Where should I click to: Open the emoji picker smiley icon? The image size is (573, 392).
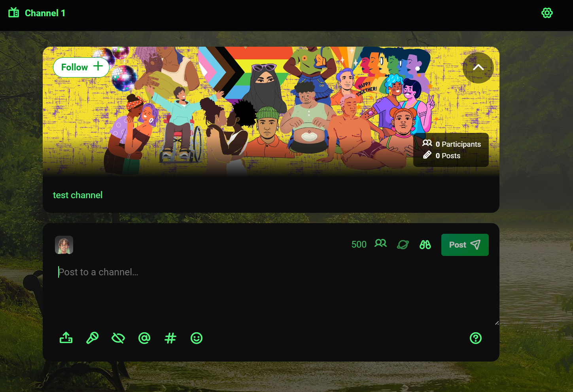pos(197,338)
